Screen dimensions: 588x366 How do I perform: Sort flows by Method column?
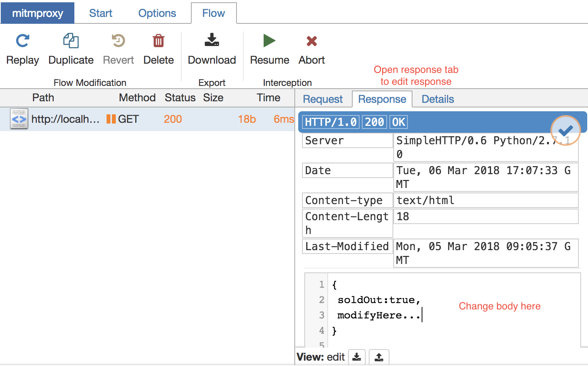click(x=137, y=97)
